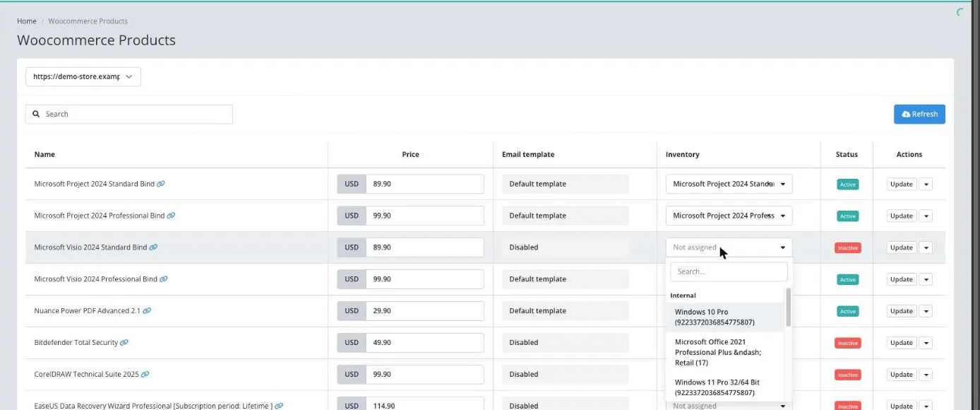
Task: Edit price field showing 114.90 for EaseUS
Action: pyautogui.click(x=425, y=405)
